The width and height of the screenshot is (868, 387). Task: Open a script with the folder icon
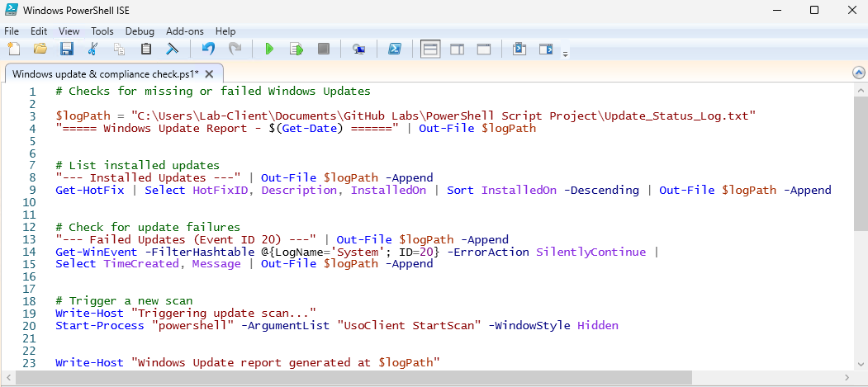40,49
